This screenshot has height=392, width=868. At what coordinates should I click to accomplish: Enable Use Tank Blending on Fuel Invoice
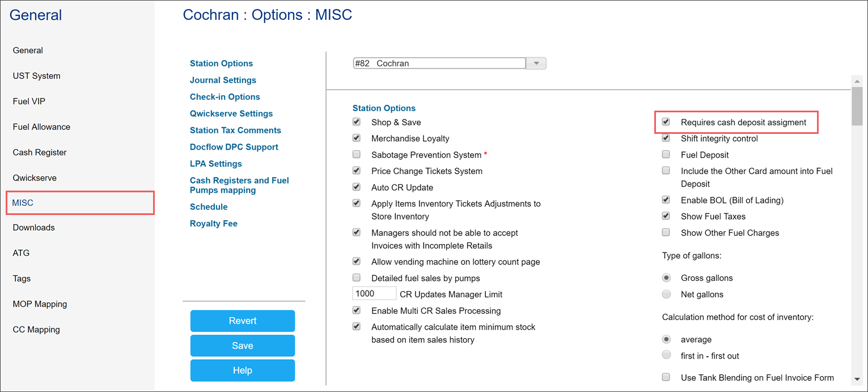point(666,377)
